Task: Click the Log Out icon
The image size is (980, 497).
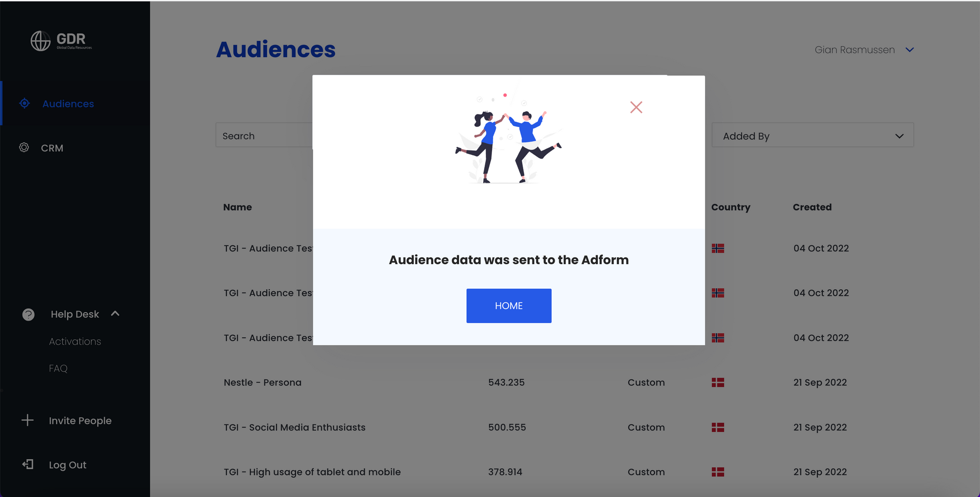Action: (x=28, y=464)
